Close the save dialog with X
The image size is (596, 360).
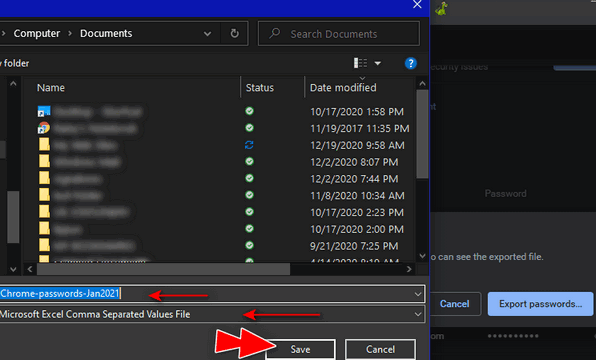(x=417, y=5)
